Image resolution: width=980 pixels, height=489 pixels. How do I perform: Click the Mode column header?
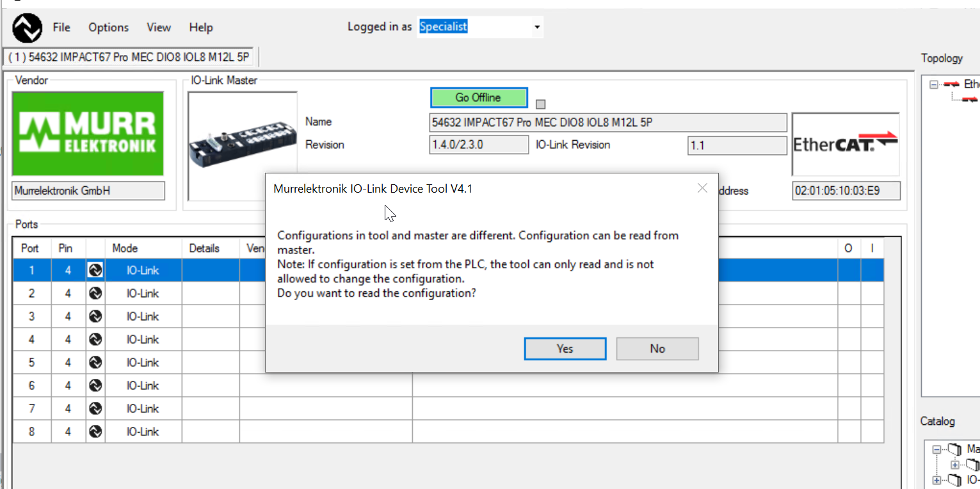coord(143,248)
